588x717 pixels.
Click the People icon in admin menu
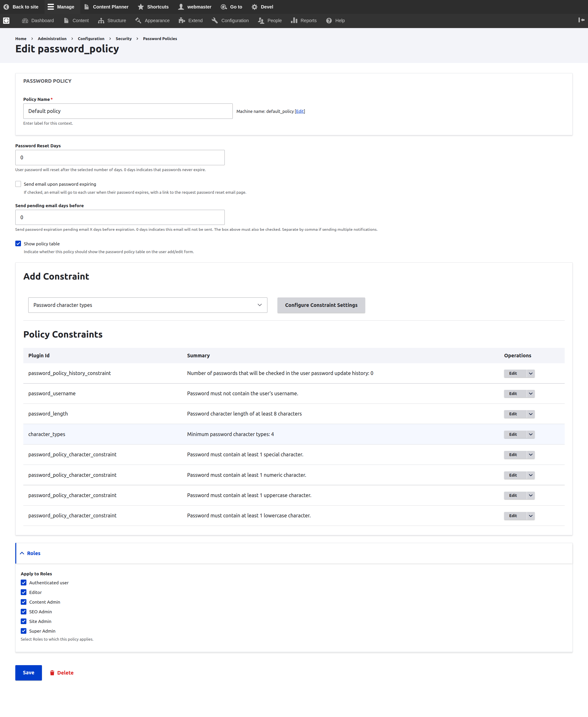tap(261, 20)
